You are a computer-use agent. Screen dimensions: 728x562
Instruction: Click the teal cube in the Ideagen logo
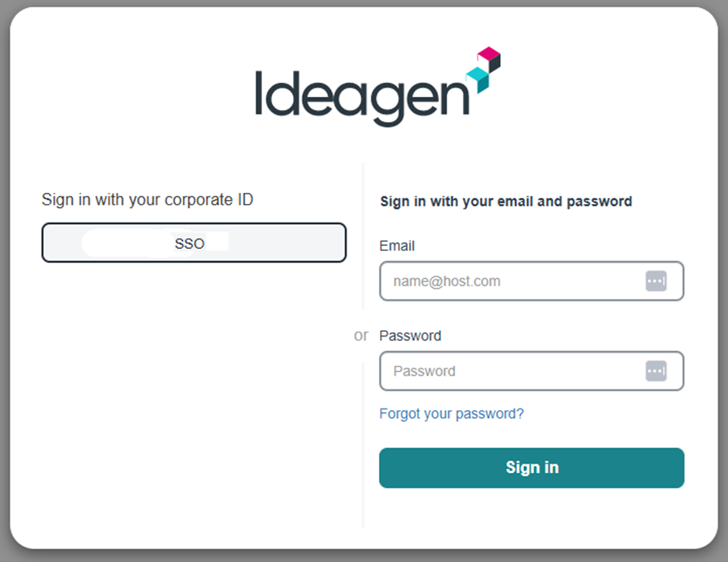point(475,75)
